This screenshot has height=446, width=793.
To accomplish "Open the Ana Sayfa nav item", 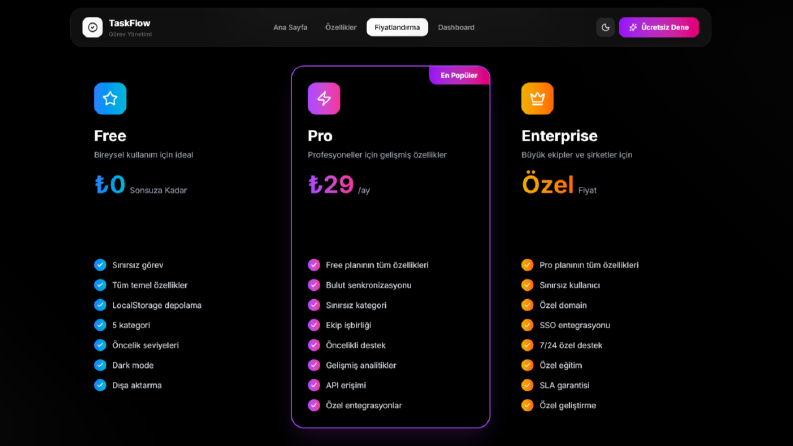I will pyautogui.click(x=290, y=27).
